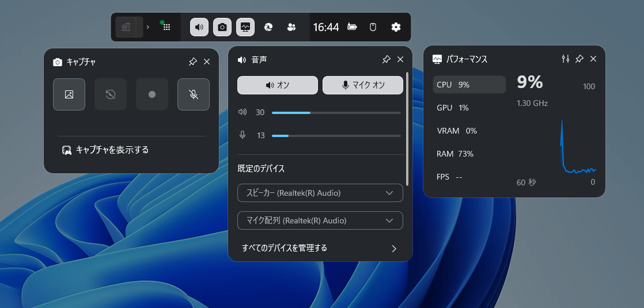This screenshot has height=308, width=644.
Task: Open キャプチャを表示する link
Action: [x=105, y=150]
